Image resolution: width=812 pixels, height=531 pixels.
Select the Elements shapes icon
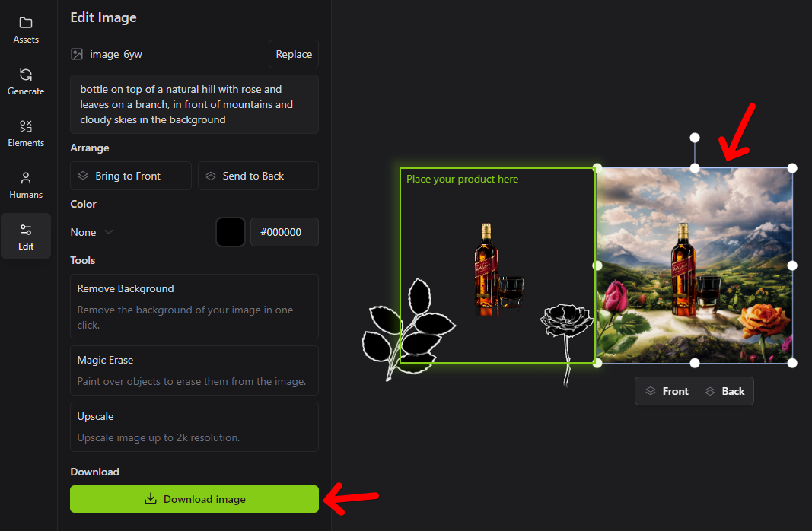[x=26, y=126]
